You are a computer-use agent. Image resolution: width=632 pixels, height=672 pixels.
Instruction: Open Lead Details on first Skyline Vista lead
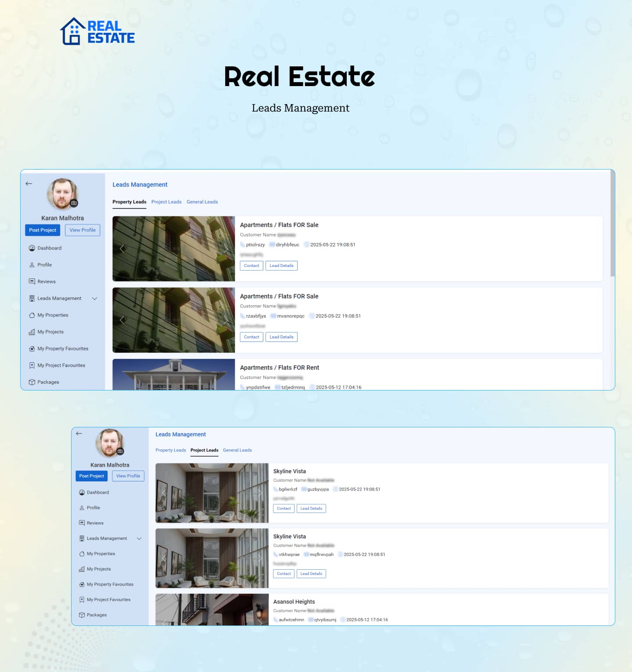(311, 509)
